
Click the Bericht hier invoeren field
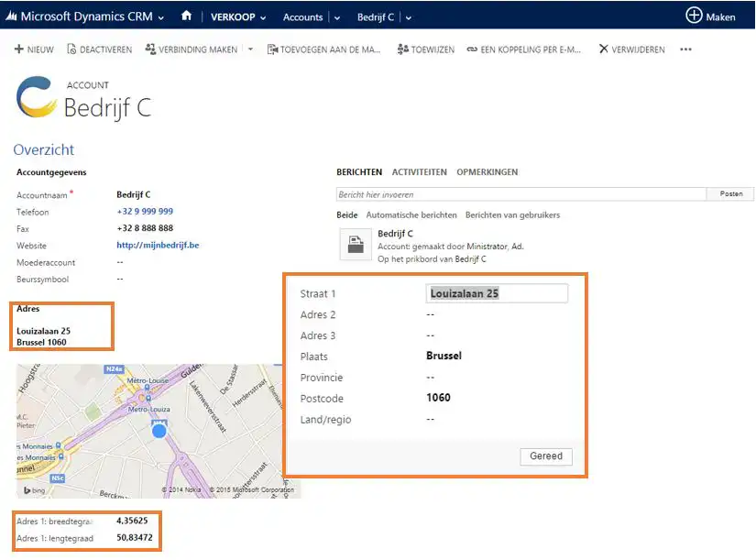(x=520, y=194)
